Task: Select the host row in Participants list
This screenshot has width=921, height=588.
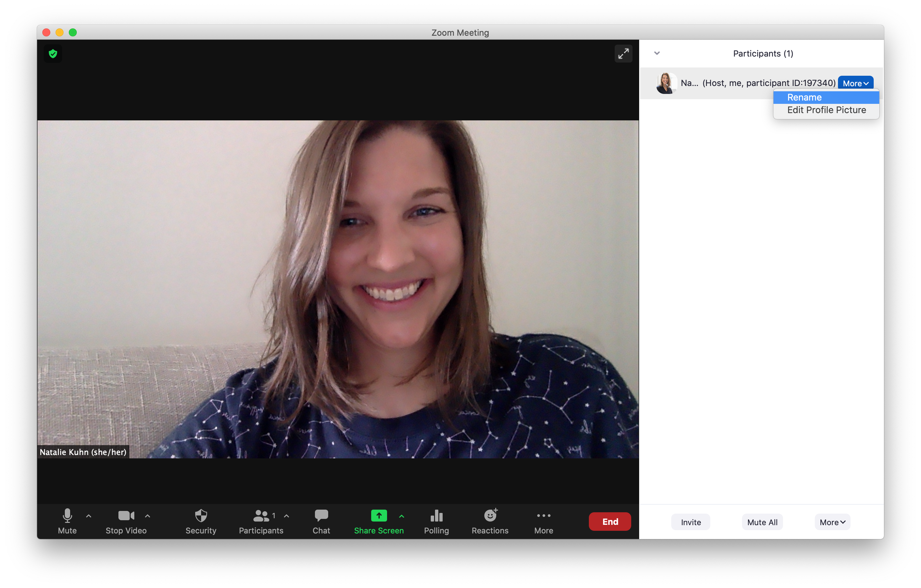Action: point(761,83)
